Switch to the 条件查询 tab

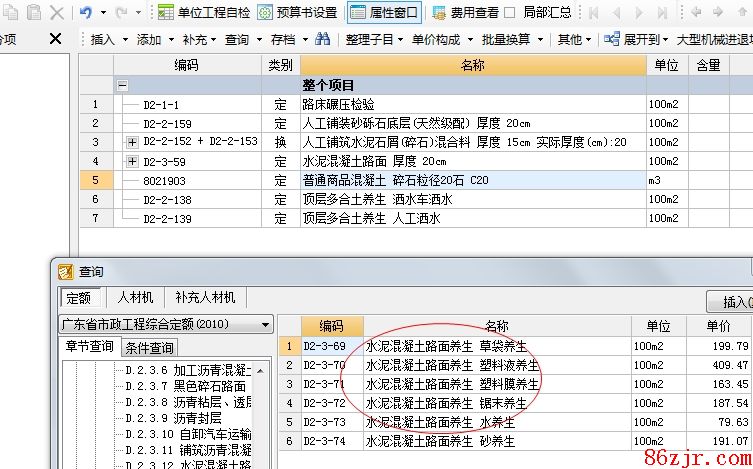149,348
